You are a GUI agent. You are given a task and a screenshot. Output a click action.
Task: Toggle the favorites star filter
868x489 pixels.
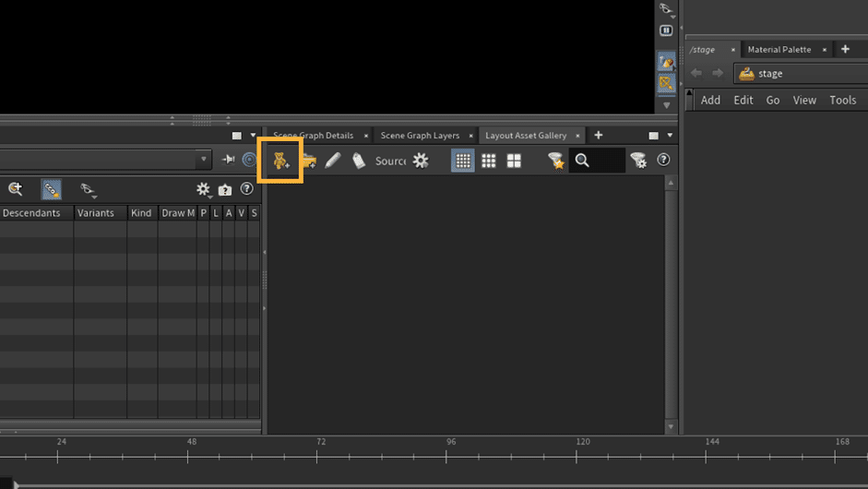556,161
